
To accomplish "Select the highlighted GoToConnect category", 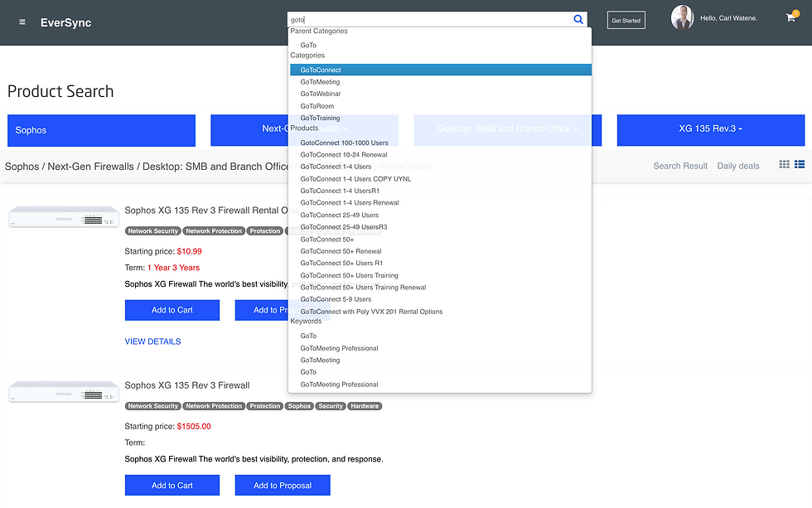I will coord(441,70).
